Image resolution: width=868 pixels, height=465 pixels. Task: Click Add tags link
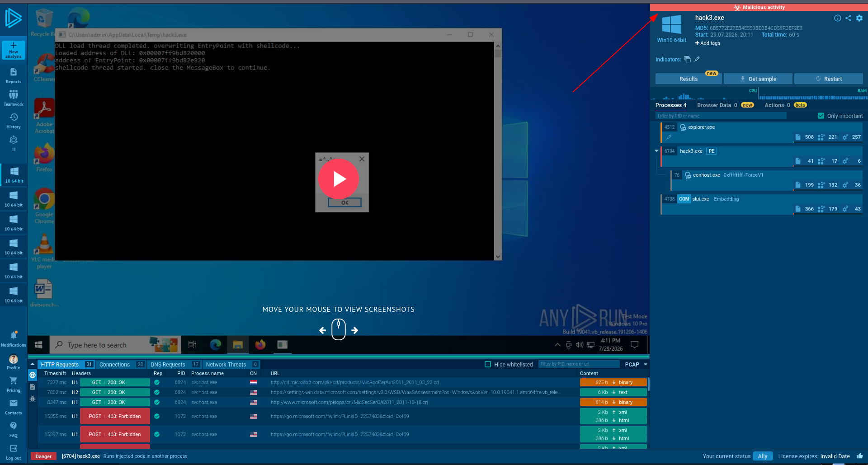[x=708, y=43]
